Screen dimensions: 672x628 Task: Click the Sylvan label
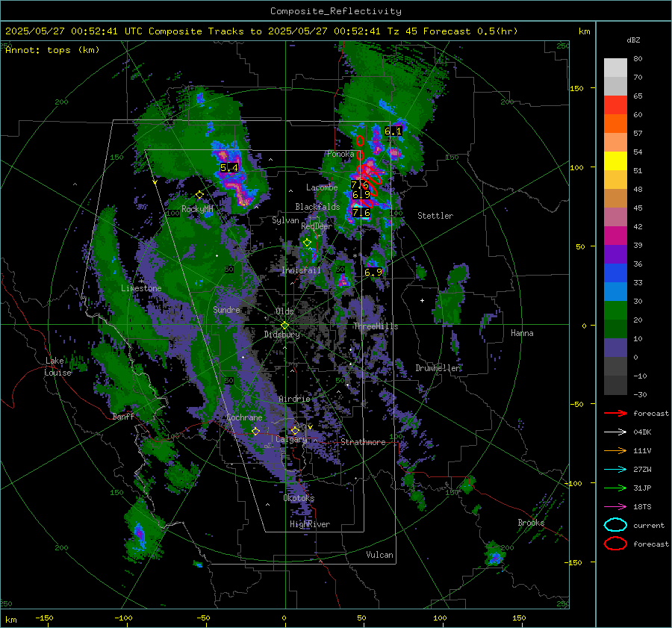click(x=285, y=220)
